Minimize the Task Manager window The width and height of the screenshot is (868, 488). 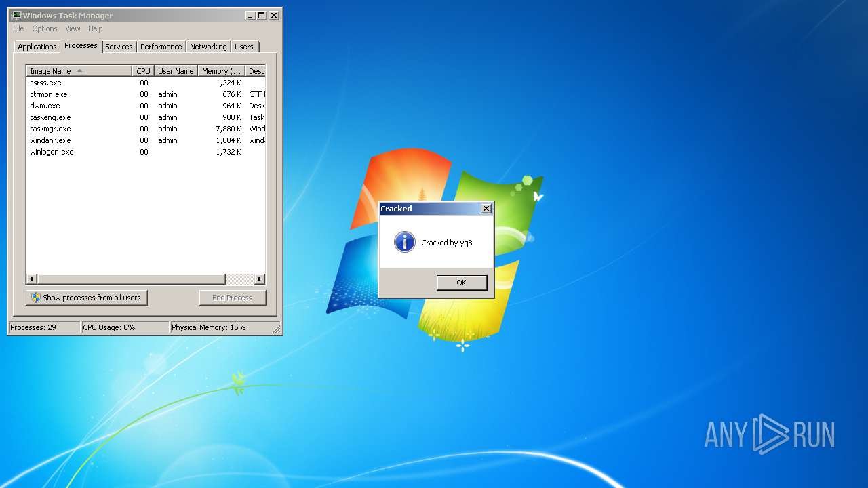[x=250, y=16]
